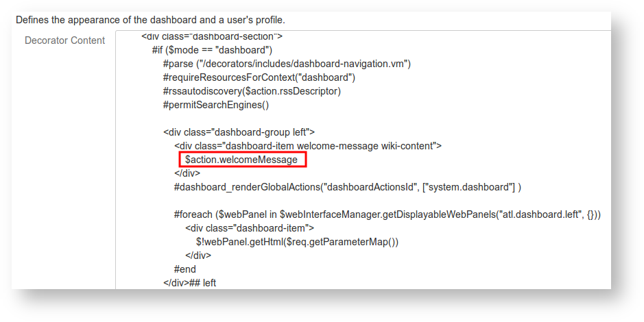The height and width of the screenshot is (322, 644).
Task: Click the </div>## left line
Action: tap(190, 283)
